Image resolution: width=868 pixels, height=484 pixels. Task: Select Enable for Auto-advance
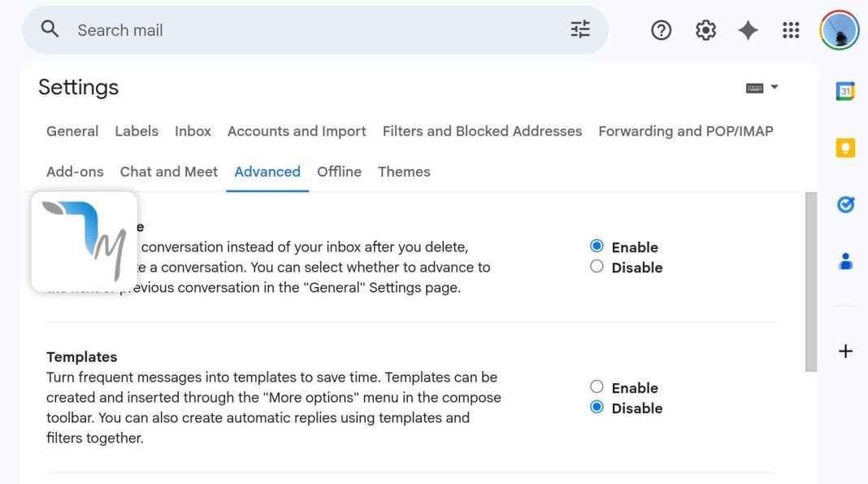point(597,246)
